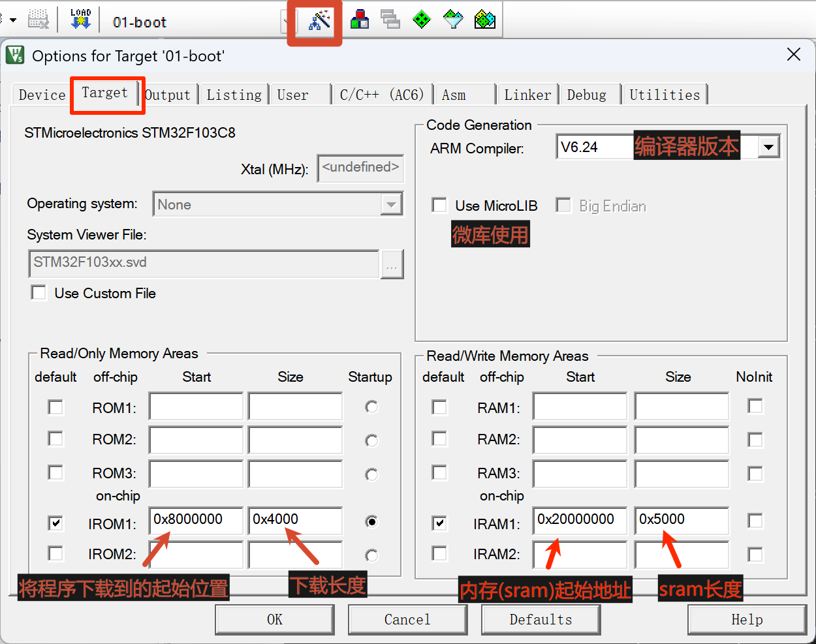
Task: Switch to the Linker tab
Action: 527,95
